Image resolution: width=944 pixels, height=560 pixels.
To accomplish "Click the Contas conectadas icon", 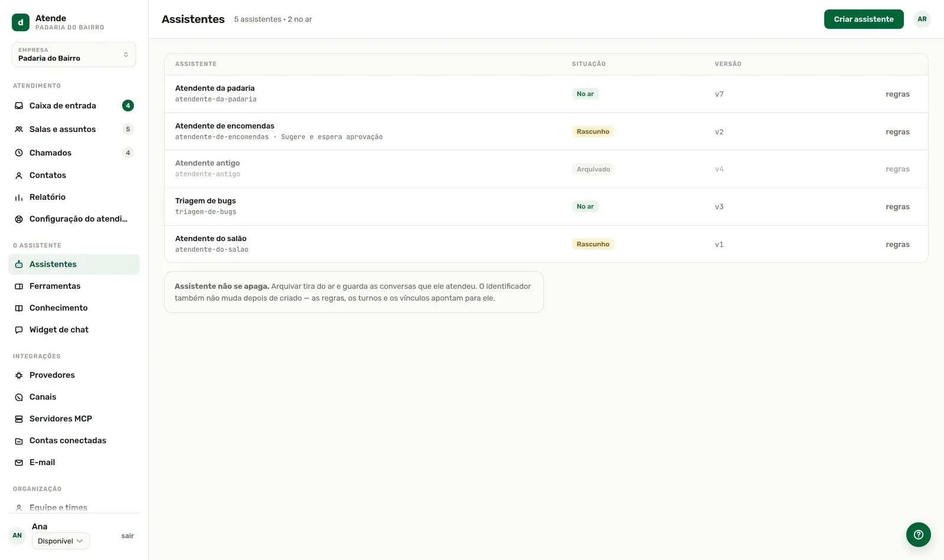I will tap(19, 440).
